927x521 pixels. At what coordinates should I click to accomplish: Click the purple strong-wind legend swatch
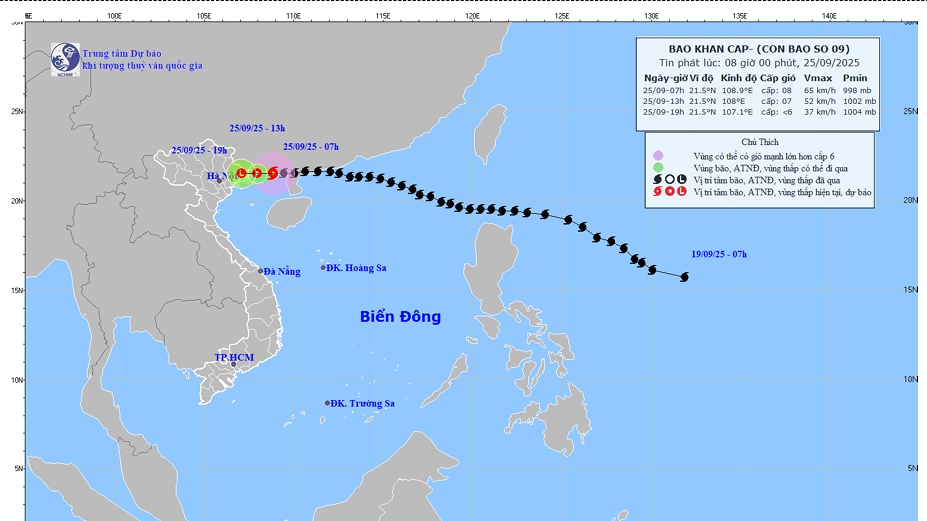click(x=657, y=155)
